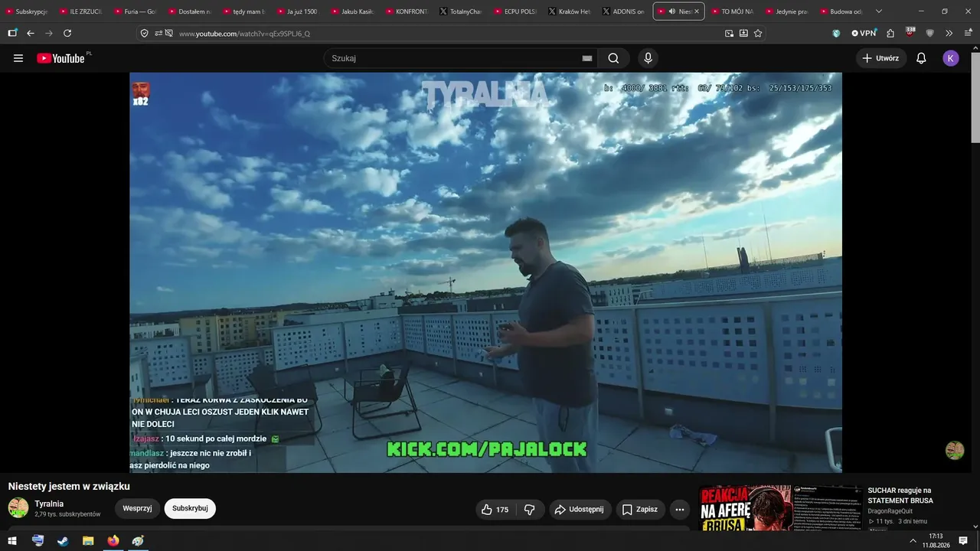Close the currently playing active tab
The height and width of the screenshot is (551, 980).
(696, 11)
